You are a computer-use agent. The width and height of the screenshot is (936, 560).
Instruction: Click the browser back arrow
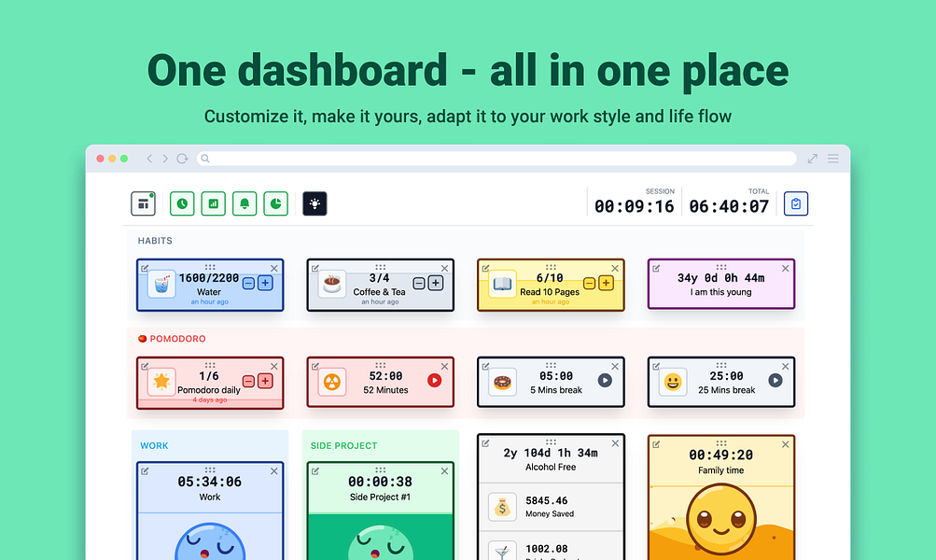pyautogui.click(x=150, y=159)
